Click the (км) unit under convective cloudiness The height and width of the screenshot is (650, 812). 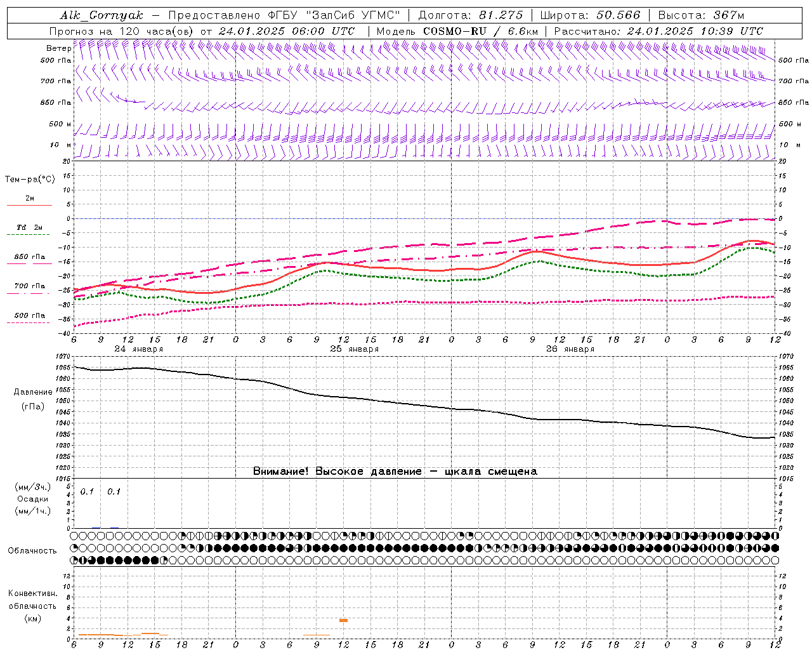(x=33, y=618)
